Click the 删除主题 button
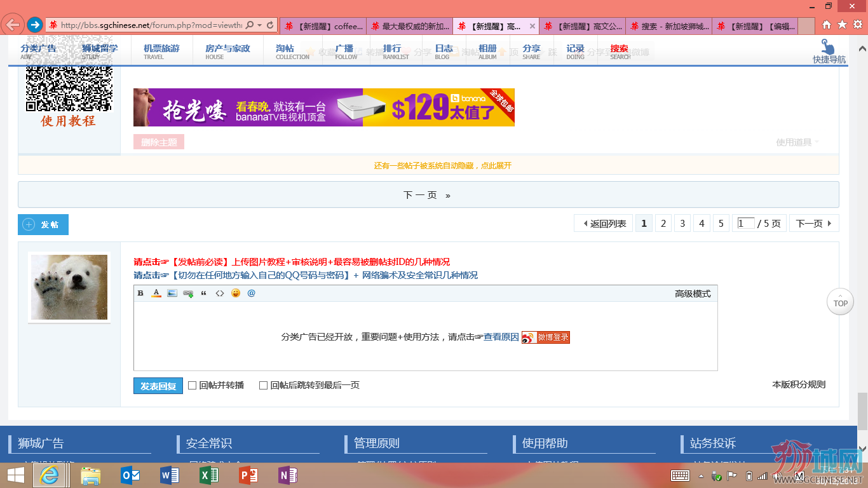868x488 pixels. tap(159, 142)
